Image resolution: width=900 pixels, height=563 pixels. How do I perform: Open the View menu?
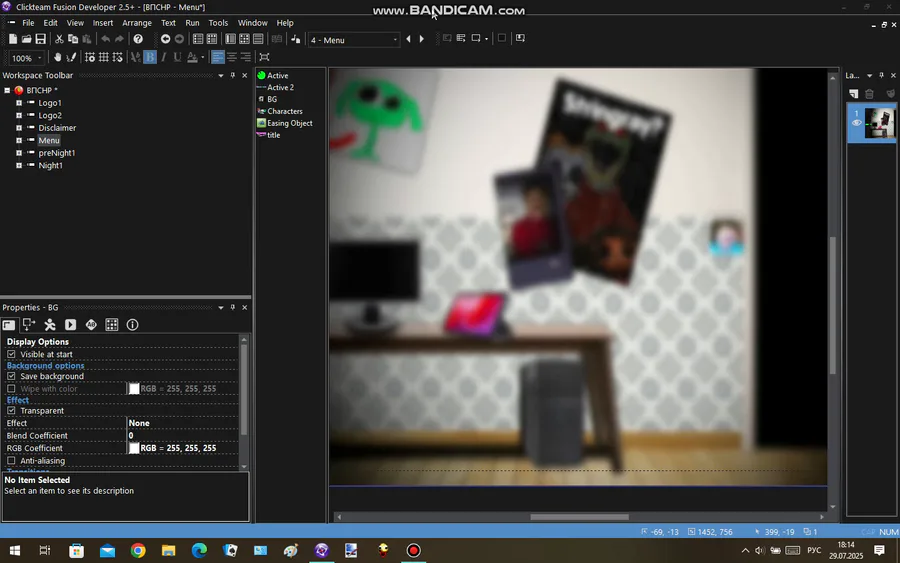tap(75, 23)
